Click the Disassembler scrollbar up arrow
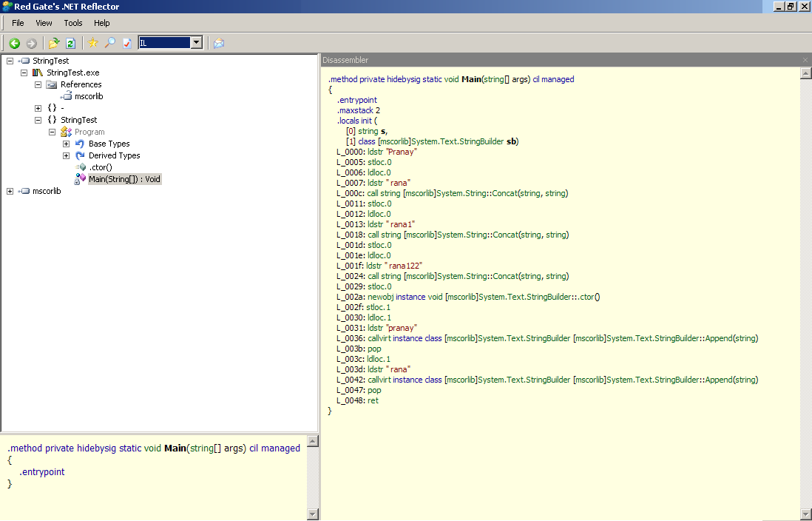Image resolution: width=812 pixels, height=521 pixels. pos(806,73)
